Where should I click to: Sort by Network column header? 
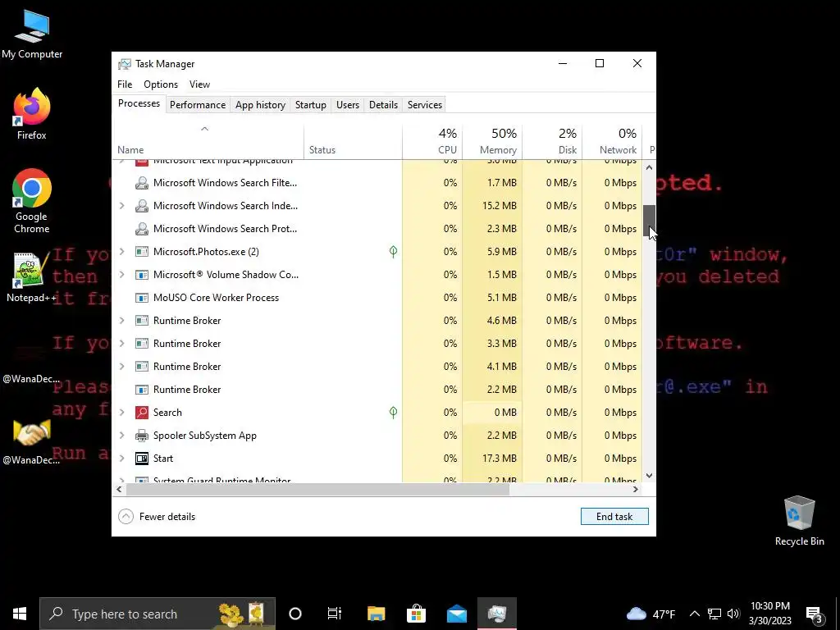click(612, 143)
